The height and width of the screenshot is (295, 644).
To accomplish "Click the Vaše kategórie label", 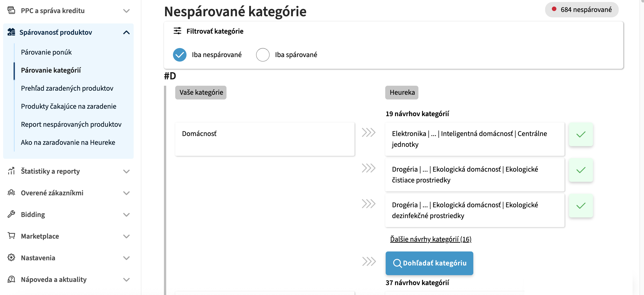I will (x=201, y=92).
